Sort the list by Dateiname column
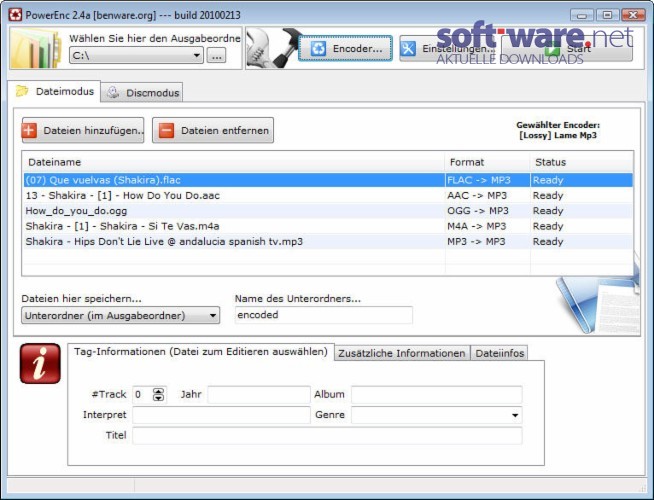 [233, 162]
